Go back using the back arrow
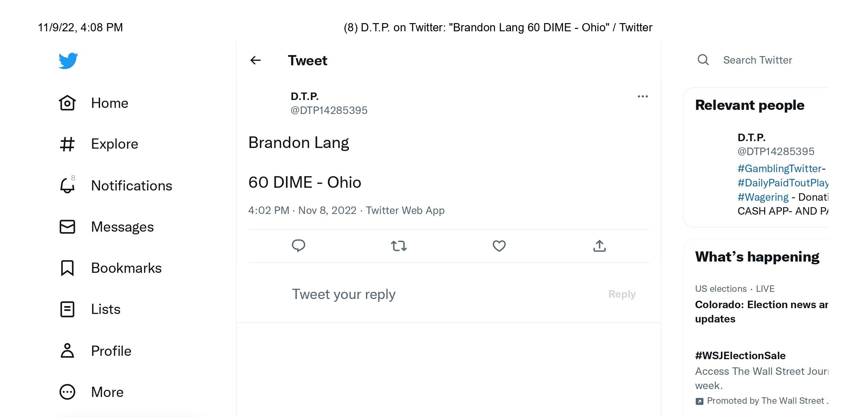Image resolution: width=868 pixels, height=417 pixels. [256, 60]
